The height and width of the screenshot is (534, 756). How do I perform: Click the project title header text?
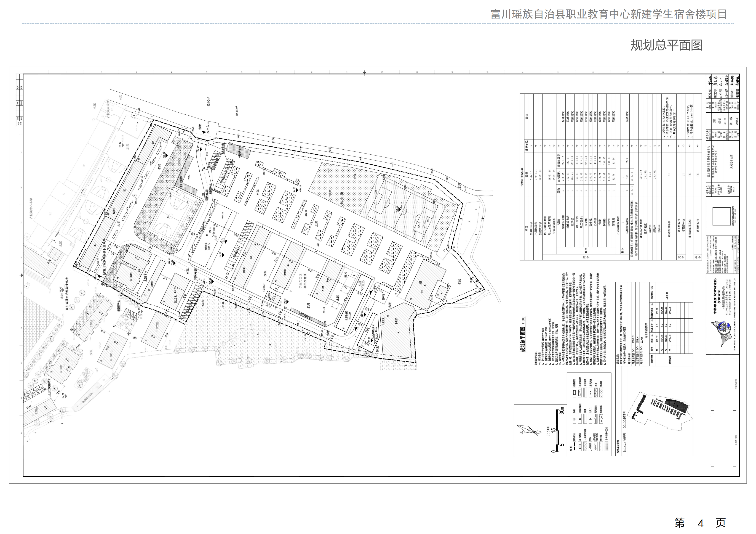tap(609, 14)
